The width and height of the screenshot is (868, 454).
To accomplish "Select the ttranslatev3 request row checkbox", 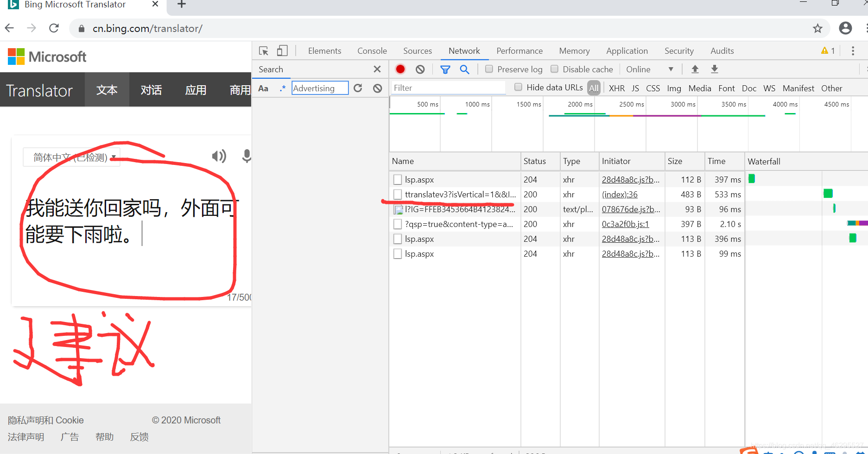I will pyautogui.click(x=397, y=194).
